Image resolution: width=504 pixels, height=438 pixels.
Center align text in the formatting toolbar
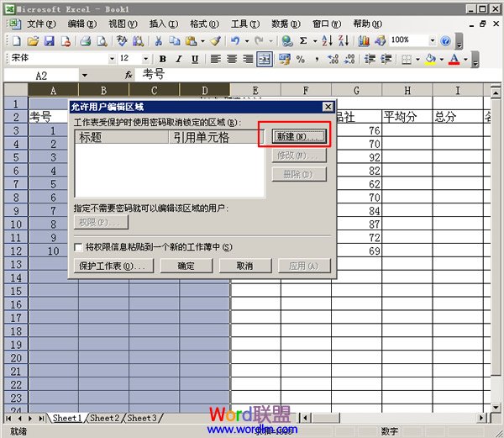232,59
